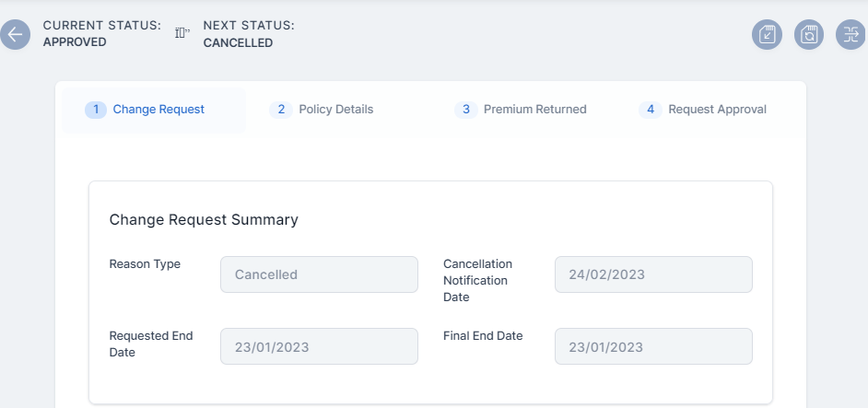Select the Request Approval tab
868x408 pixels.
pos(717,110)
